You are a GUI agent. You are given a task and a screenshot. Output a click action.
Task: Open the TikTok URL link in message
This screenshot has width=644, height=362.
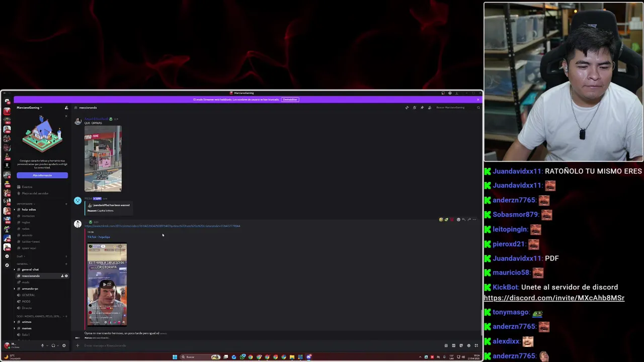(x=163, y=226)
